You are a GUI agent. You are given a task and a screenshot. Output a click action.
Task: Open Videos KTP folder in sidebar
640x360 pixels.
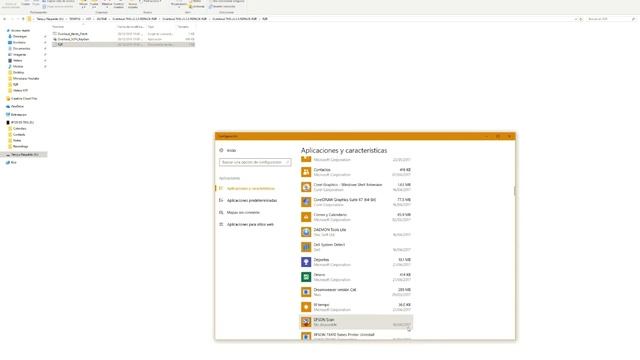click(x=20, y=90)
